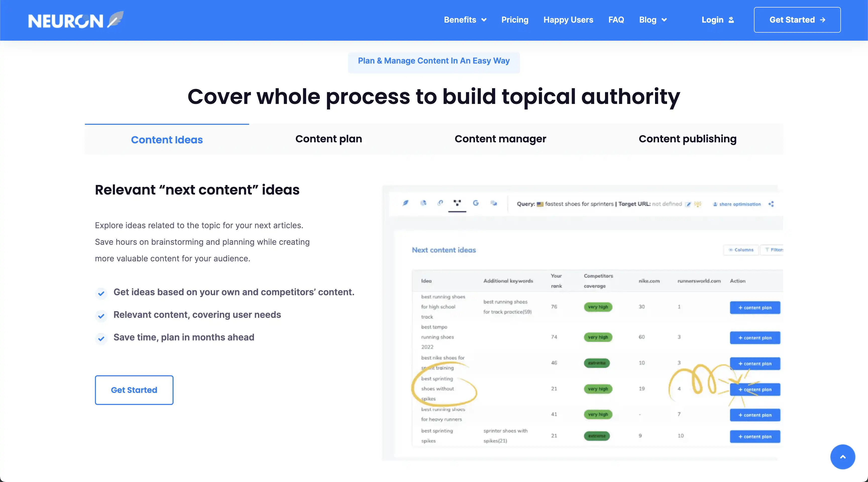Expand the Blog dropdown menu
The image size is (868, 482).
tap(653, 20)
